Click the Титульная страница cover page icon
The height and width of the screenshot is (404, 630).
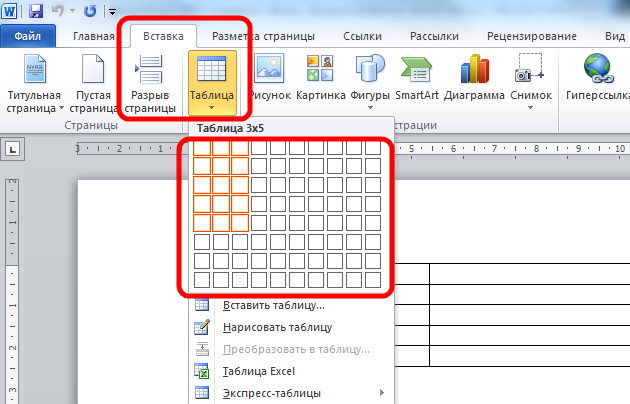click(x=35, y=71)
